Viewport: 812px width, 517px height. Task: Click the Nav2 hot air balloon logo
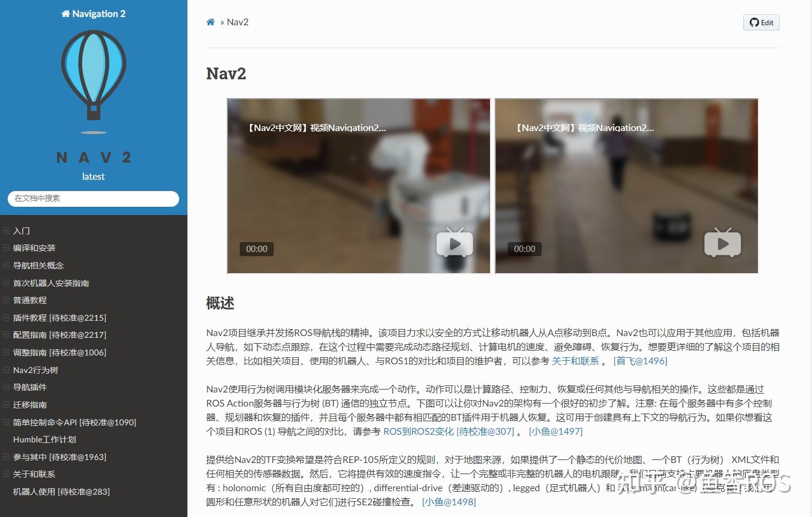(93, 76)
